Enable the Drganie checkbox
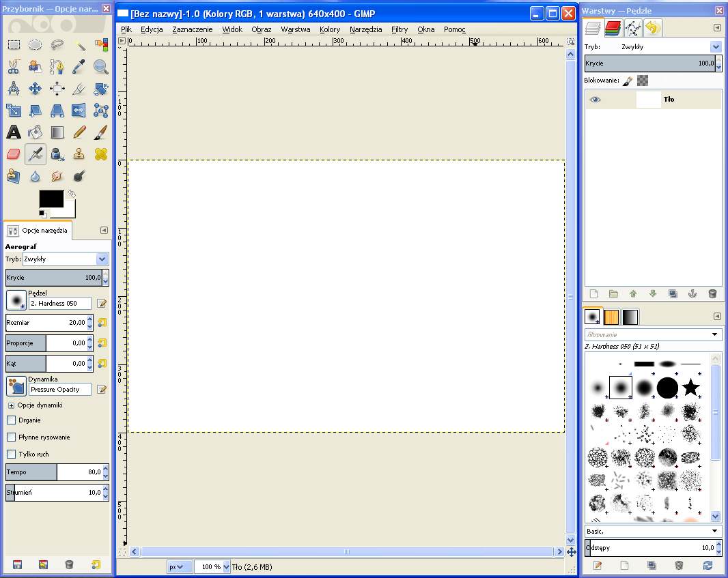 point(11,420)
